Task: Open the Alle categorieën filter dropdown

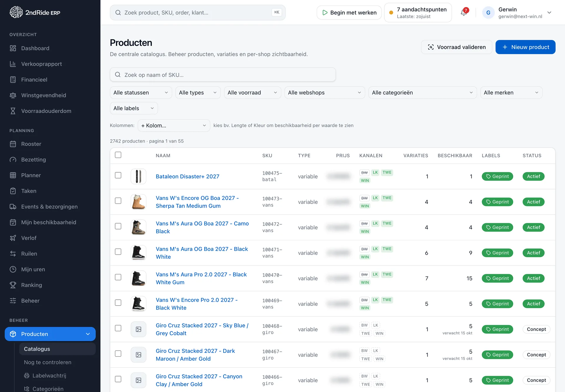Action: coord(423,93)
